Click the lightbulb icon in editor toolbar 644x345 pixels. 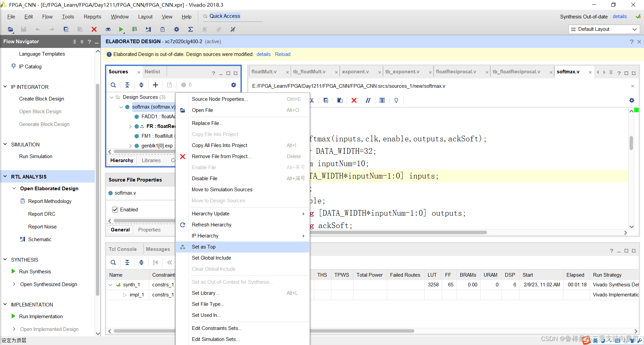(x=396, y=100)
